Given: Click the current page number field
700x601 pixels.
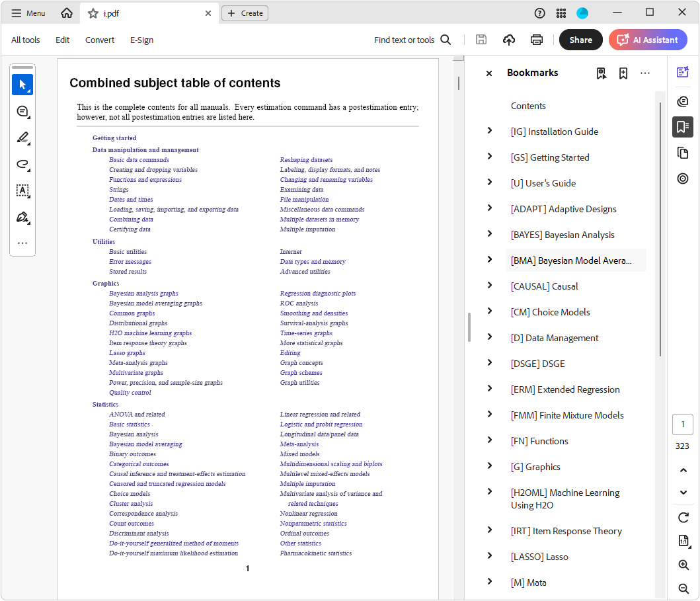Looking at the screenshot, I should [x=683, y=424].
